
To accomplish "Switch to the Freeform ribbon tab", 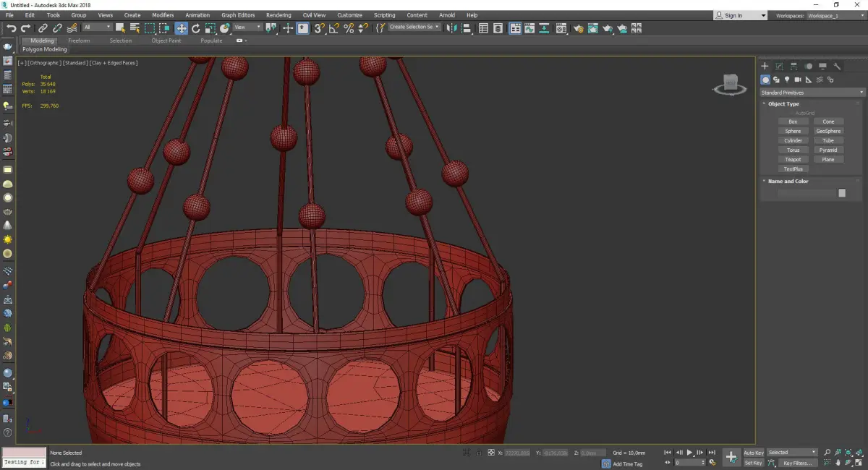I will [79, 40].
